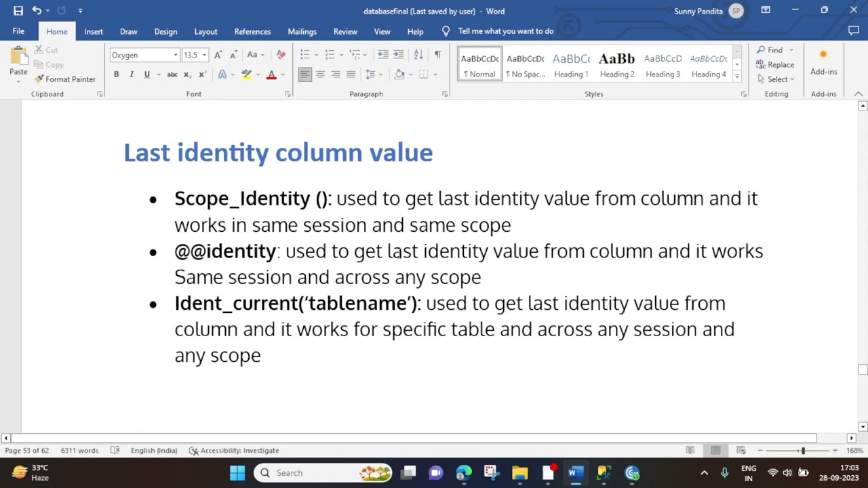This screenshot has width=868, height=488.
Task: Save the document with the floppy disk icon
Action: click(18, 11)
